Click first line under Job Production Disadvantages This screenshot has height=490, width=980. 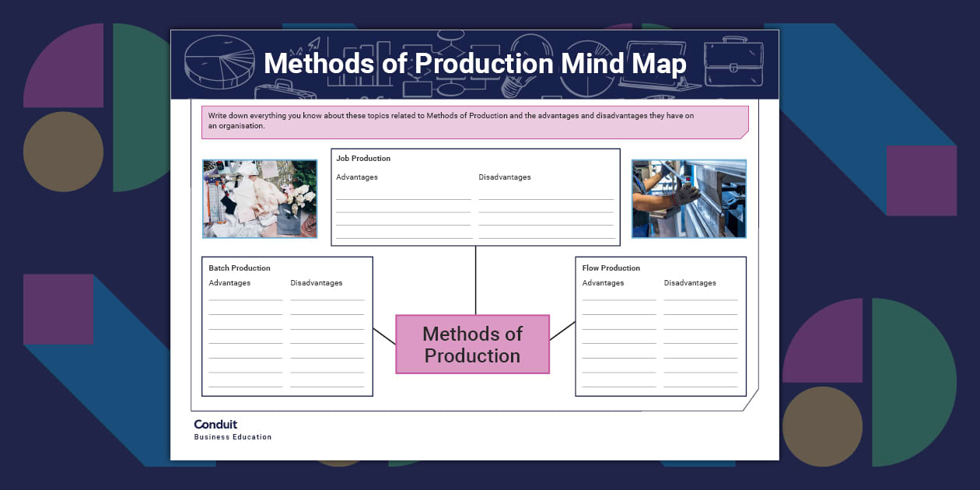click(x=546, y=198)
